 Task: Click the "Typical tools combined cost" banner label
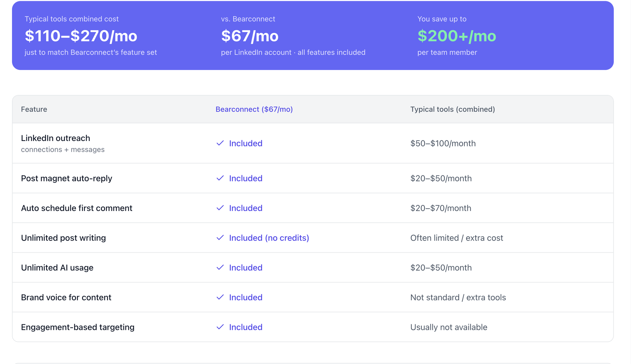pyautogui.click(x=72, y=19)
